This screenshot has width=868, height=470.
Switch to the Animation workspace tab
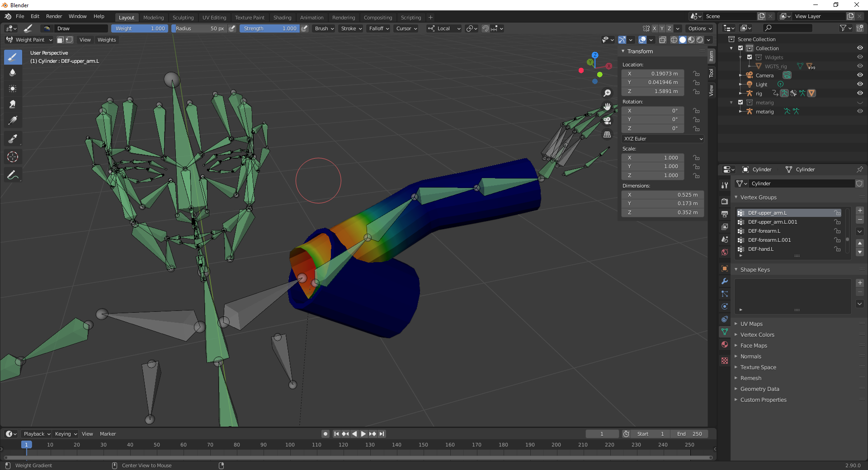tap(312, 18)
